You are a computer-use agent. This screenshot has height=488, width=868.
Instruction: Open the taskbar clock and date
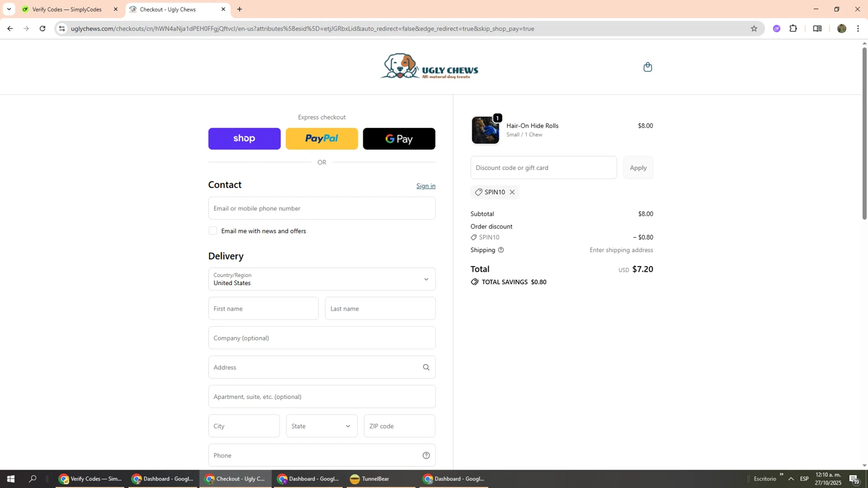pyautogui.click(x=828, y=479)
